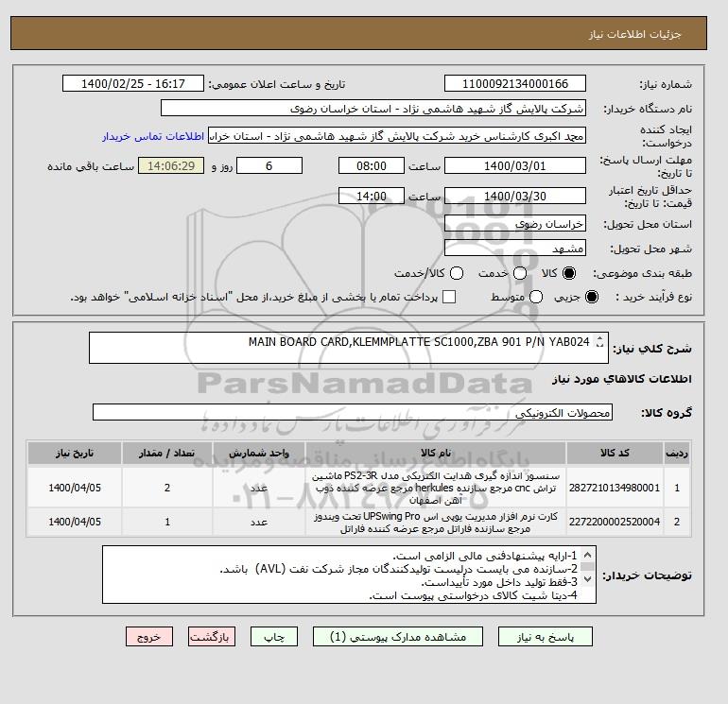Select the کالا/خدمت radio option

[x=457, y=273]
